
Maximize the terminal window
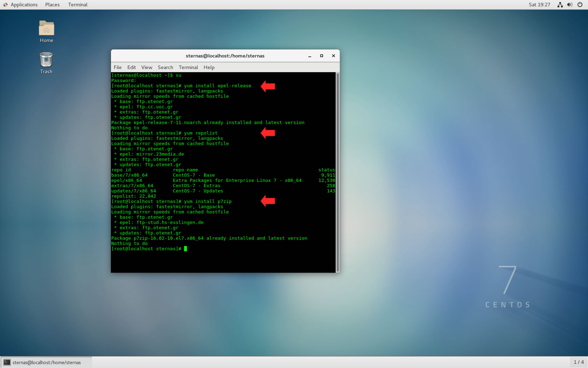click(322, 56)
